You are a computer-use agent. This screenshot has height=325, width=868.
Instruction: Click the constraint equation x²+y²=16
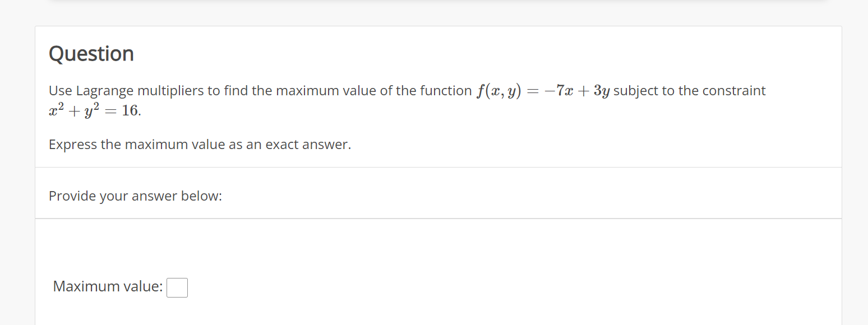click(93, 110)
